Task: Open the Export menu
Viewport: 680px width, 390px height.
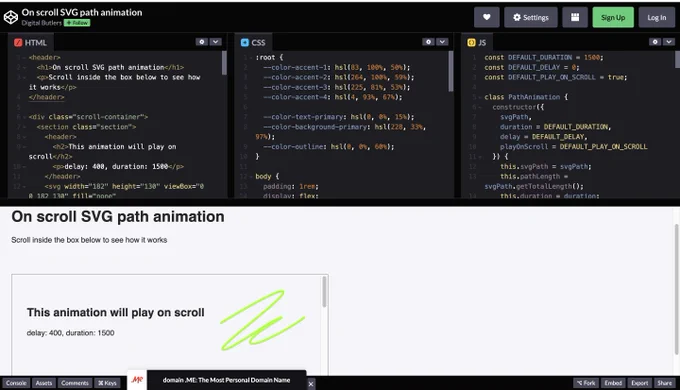Action: (640, 383)
